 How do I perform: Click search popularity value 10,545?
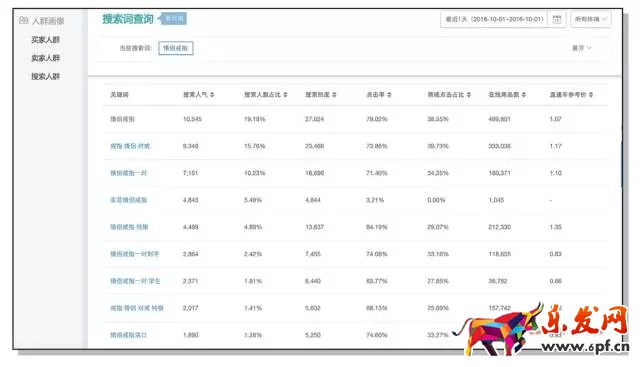[x=192, y=119]
